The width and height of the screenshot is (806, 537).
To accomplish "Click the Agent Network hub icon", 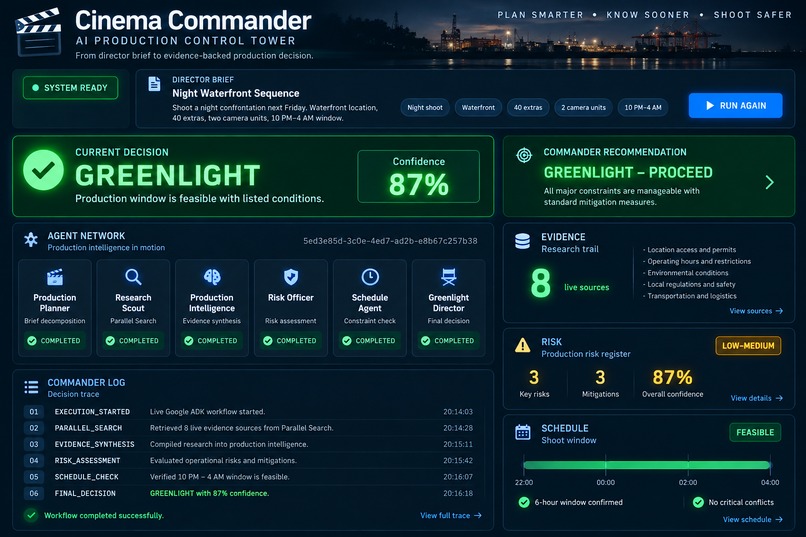I will point(31,239).
